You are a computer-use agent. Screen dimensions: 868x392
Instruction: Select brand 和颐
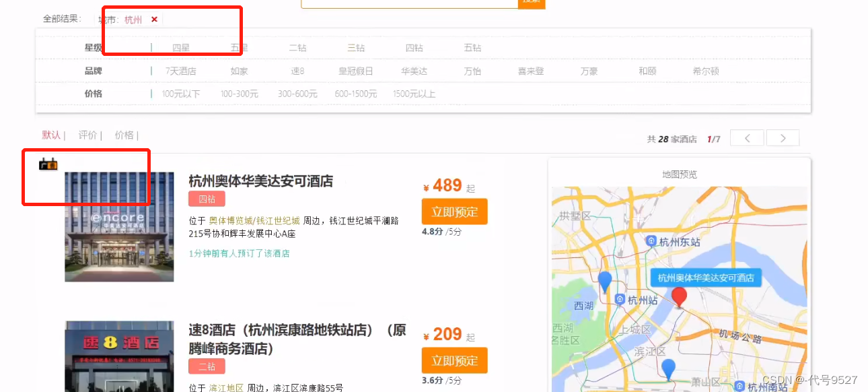(x=647, y=71)
